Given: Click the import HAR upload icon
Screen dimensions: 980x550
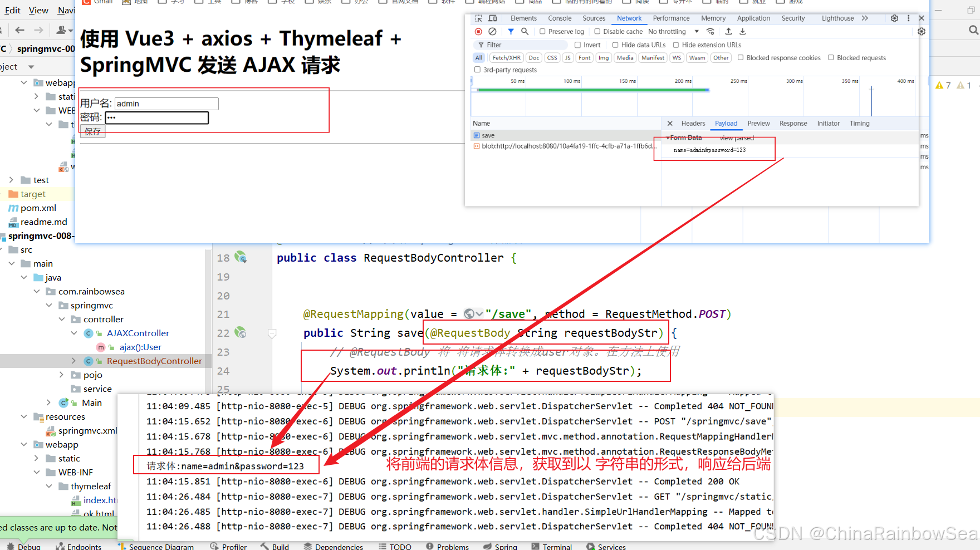Looking at the screenshot, I should 728,32.
